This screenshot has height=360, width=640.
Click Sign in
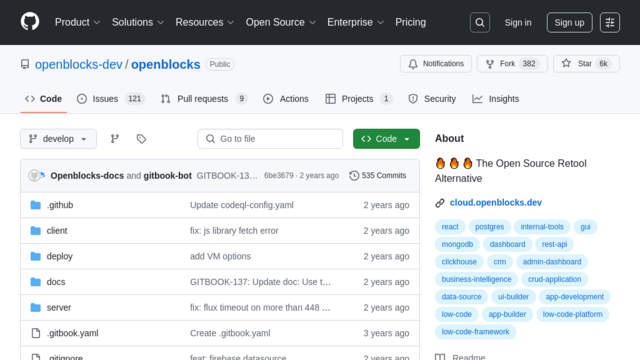[518, 22]
